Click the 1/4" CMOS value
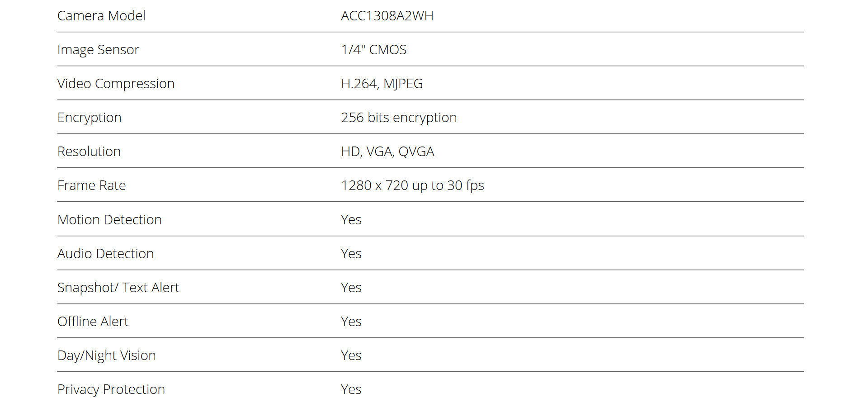This screenshot has height=398, width=868. pos(374,50)
